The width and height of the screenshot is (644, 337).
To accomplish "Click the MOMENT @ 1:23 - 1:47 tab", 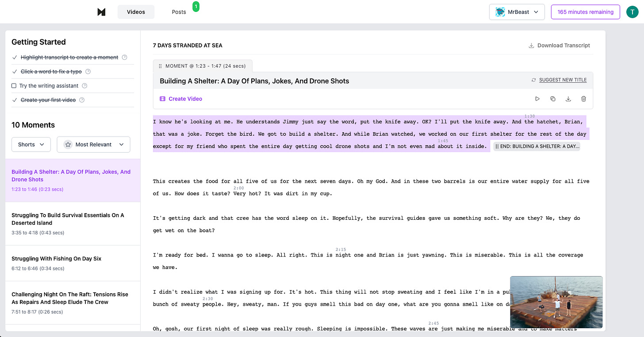I will pos(203,66).
